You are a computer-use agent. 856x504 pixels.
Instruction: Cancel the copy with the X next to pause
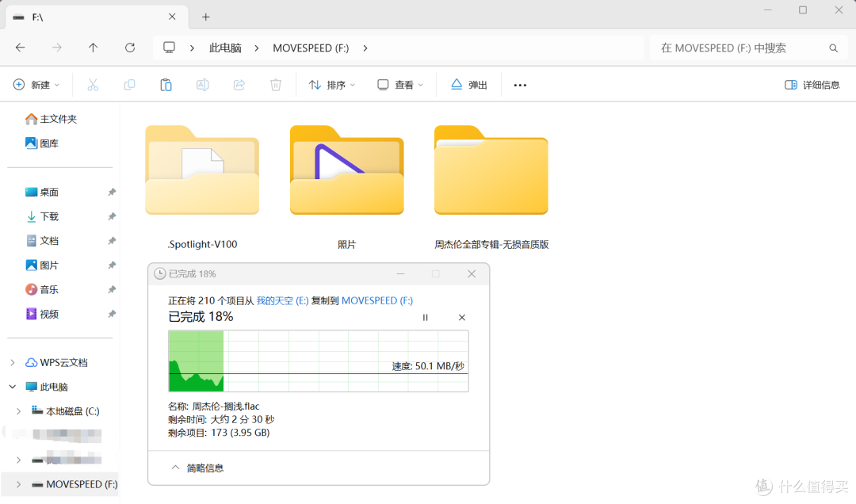point(462,318)
